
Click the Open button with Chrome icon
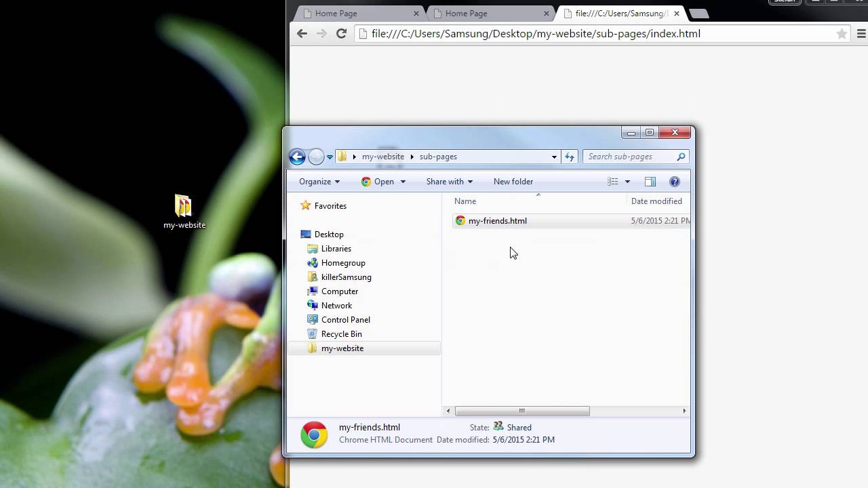click(x=378, y=182)
